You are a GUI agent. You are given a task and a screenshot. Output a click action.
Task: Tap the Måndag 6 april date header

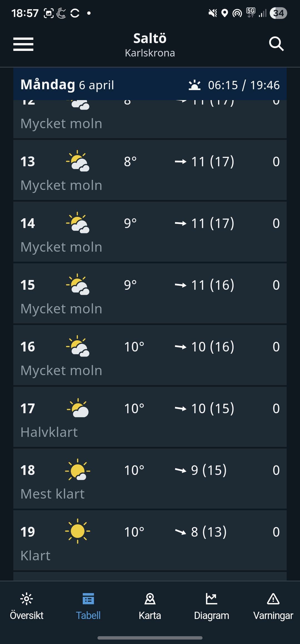[x=67, y=85]
